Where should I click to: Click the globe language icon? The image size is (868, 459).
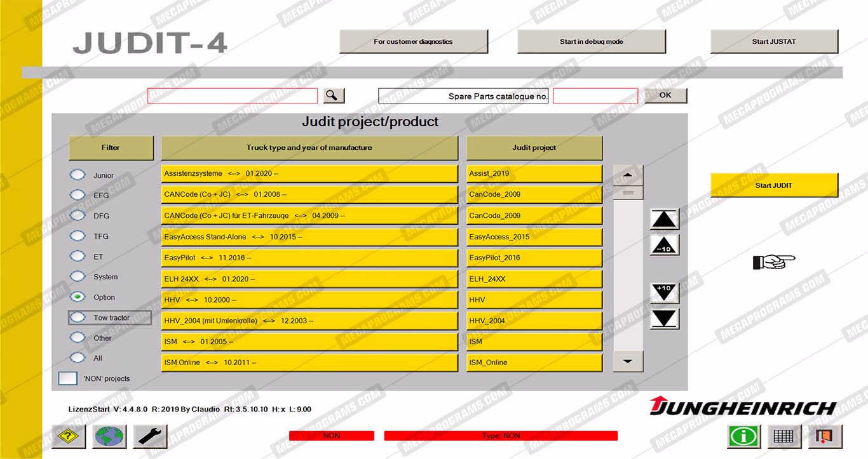(x=110, y=436)
